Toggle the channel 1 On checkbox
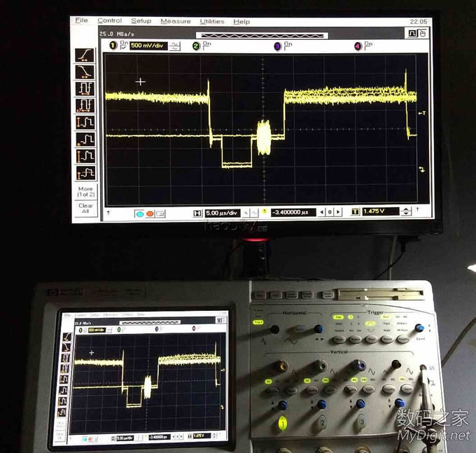This screenshot has height=453, width=476. [x=124, y=47]
